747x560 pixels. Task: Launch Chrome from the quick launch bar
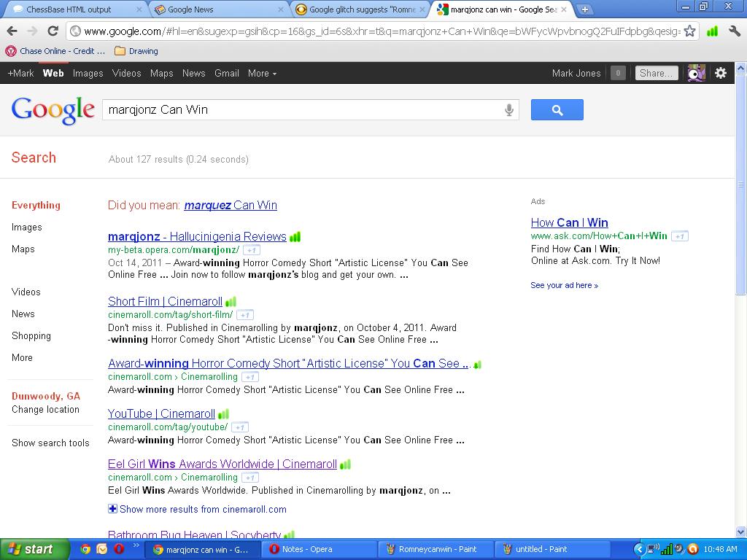[85, 549]
